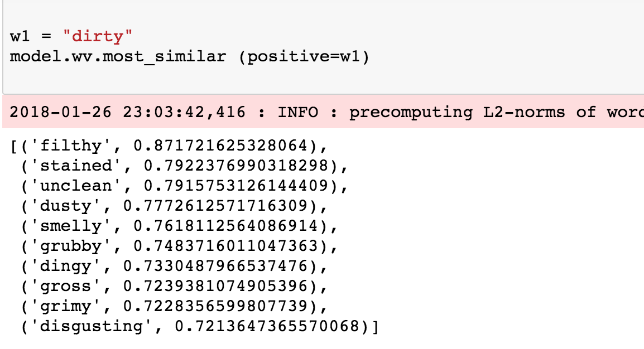Click the 'dingy' output entry
The height and width of the screenshot is (349, 644).
coord(174,266)
